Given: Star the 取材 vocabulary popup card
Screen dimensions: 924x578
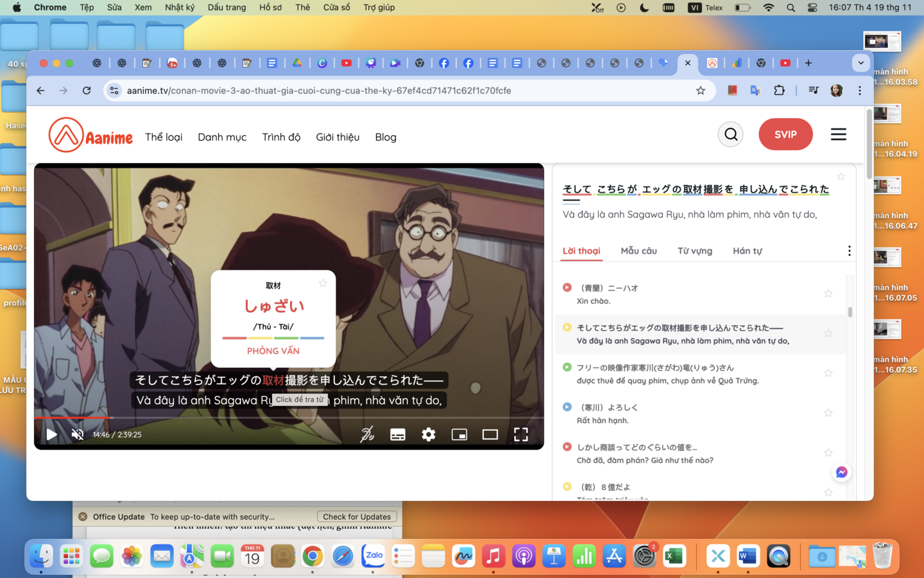Looking at the screenshot, I should pyautogui.click(x=323, y=283).
